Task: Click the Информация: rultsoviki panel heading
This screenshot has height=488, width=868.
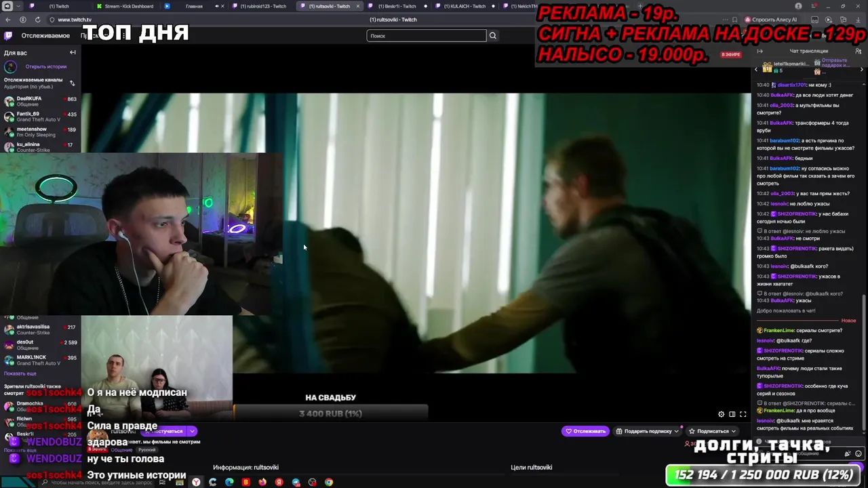Action: [245, 467]
